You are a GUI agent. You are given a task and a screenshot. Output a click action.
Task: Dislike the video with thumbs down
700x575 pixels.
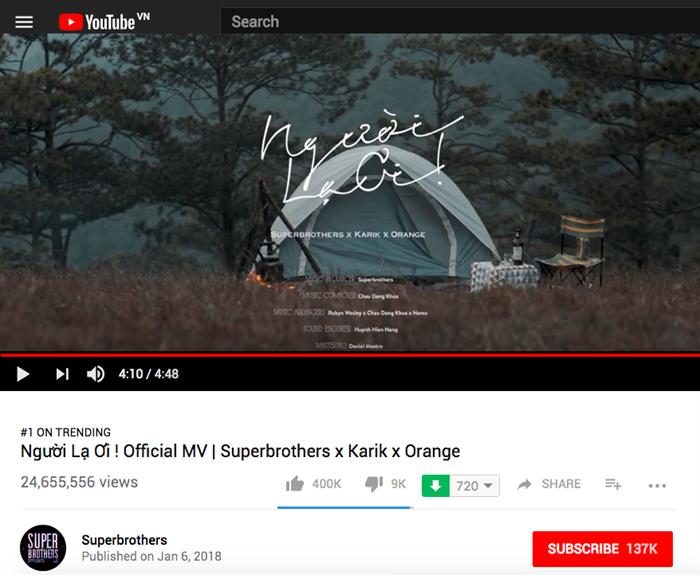pos(374,484)
